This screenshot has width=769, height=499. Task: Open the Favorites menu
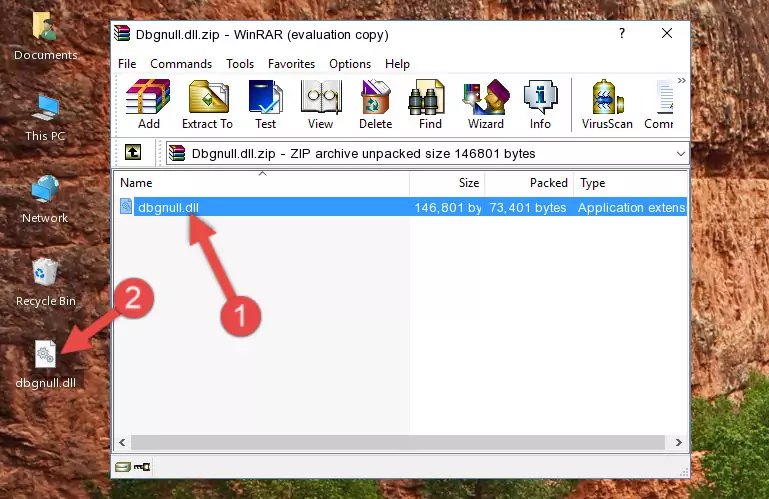[291, 64]
